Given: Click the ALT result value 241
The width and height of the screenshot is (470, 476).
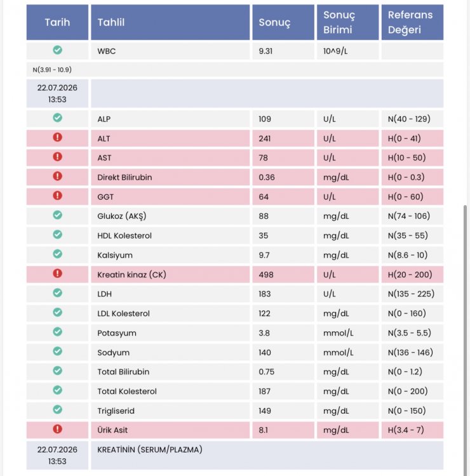Looking at the screenshot, I should pos(265,138).
